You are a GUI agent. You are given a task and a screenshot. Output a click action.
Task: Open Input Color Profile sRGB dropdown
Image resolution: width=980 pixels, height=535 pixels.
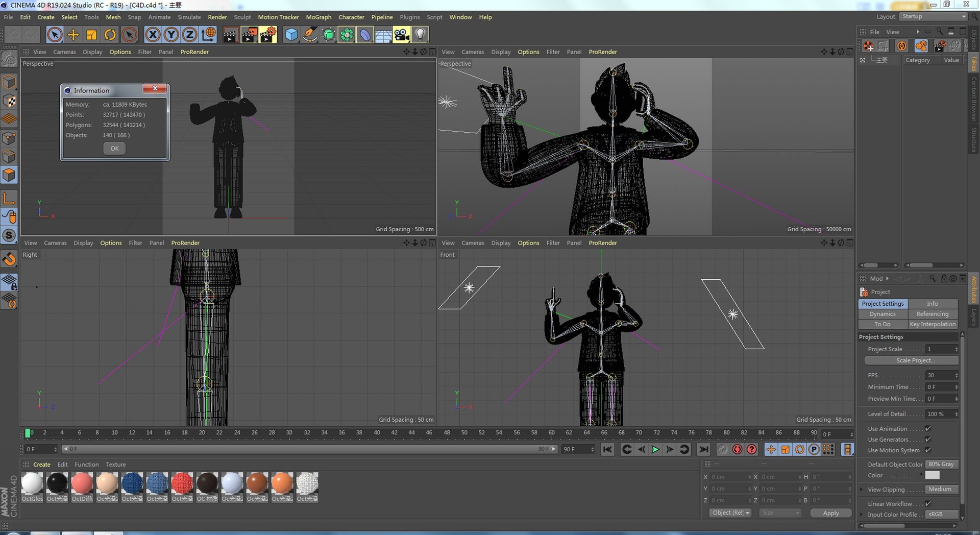942,515
